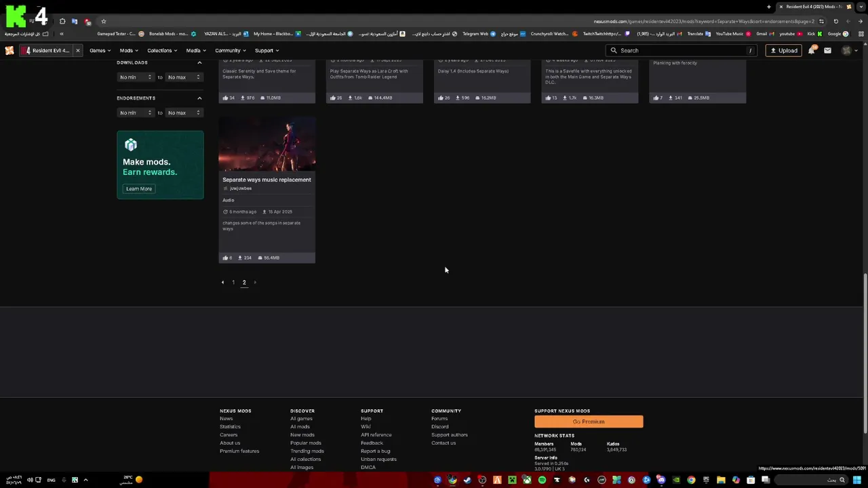Open Epic Games Launcher from the taskbar
Viewport: 868px width, 488px height.
[706, 480]
